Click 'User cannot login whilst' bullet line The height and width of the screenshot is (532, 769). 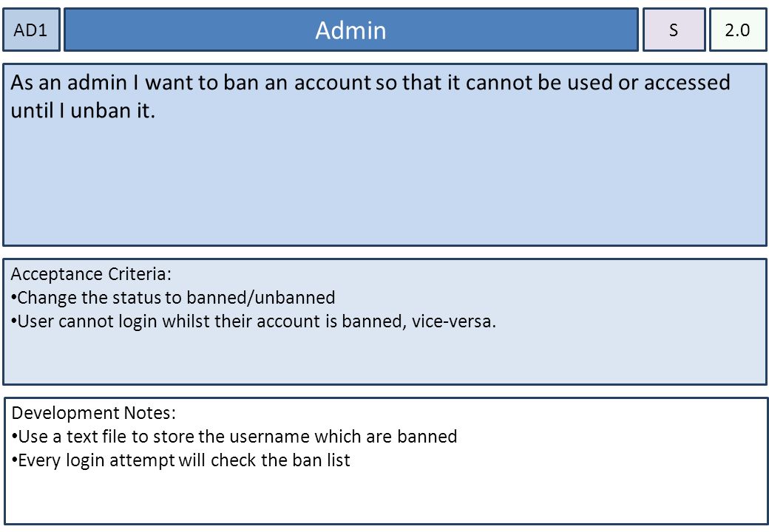[254, 322]
